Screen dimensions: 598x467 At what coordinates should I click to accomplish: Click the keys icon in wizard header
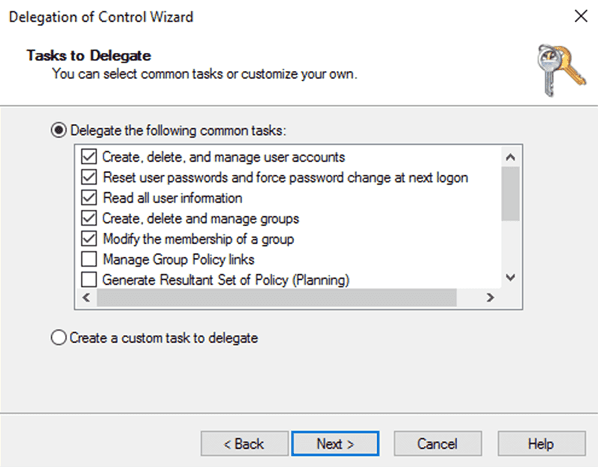point(561,71)
